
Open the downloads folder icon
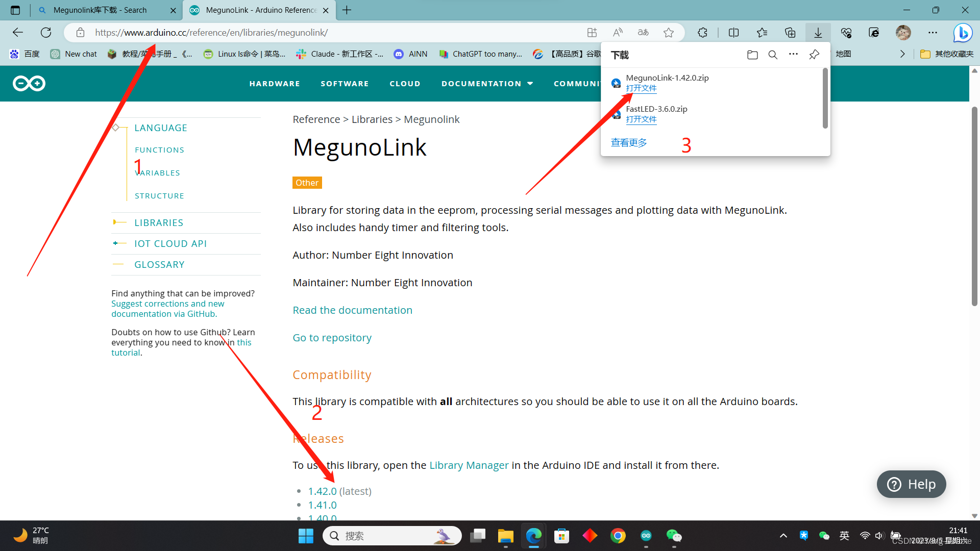(x=752, y=55)
